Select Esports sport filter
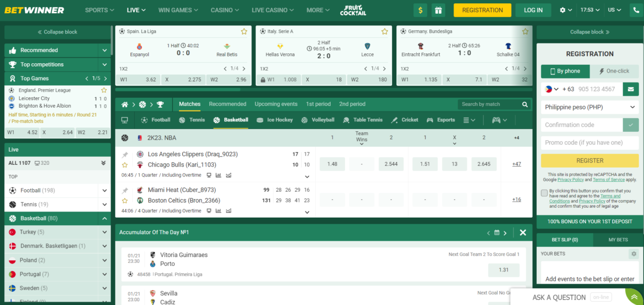644x305 pixels. [x=441, y=120]
